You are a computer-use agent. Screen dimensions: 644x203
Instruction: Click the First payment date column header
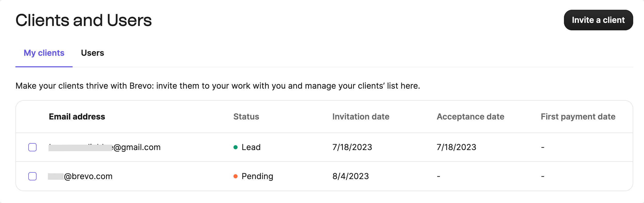578,117
